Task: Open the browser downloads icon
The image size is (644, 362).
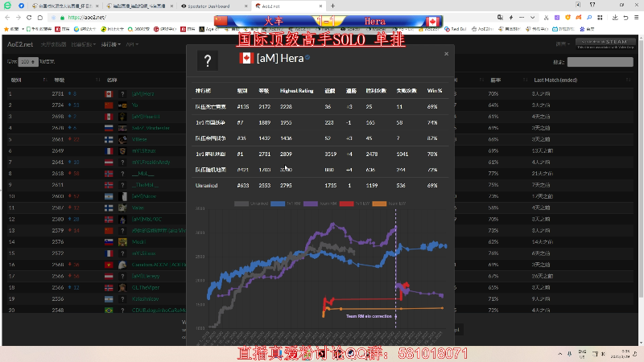Action: tap(615, 18)
